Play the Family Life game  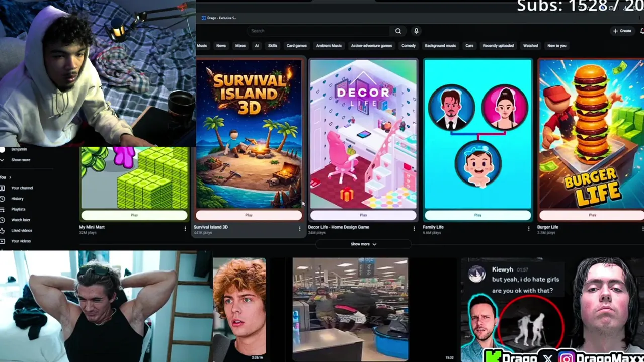477,215
